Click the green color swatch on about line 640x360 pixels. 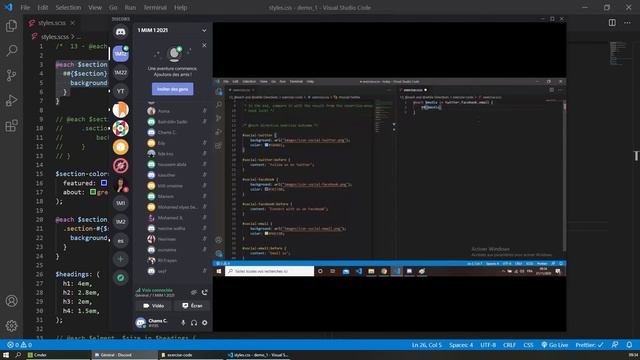93,192
